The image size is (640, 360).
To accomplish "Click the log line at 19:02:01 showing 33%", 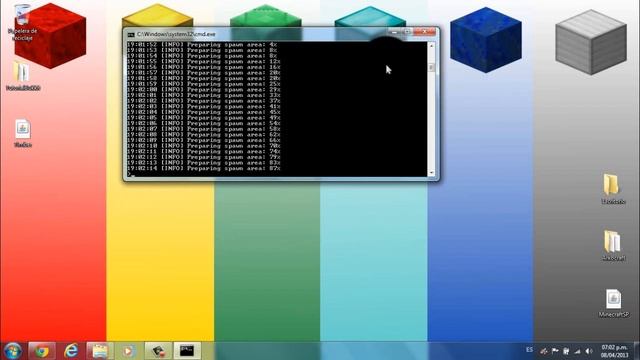I will coord(203,95).
